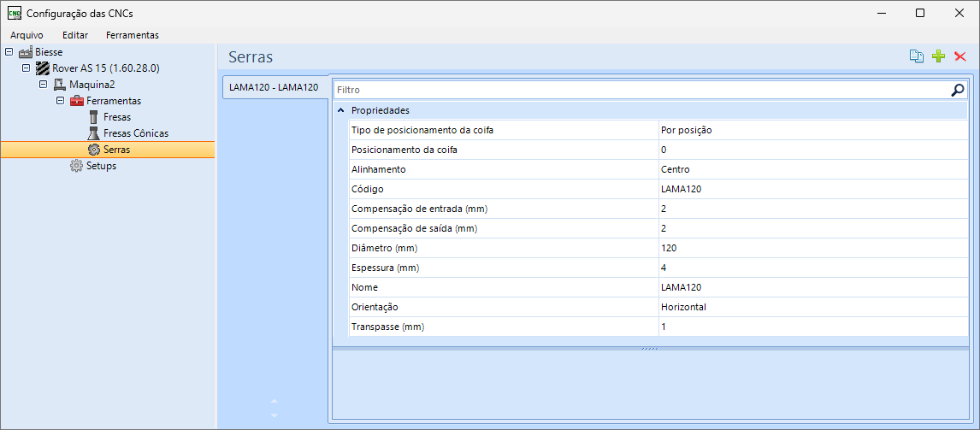The height and width of the screenshot is (430, 980).
Task: Click the Rover AS 15 machine icon
Action: 43,68
